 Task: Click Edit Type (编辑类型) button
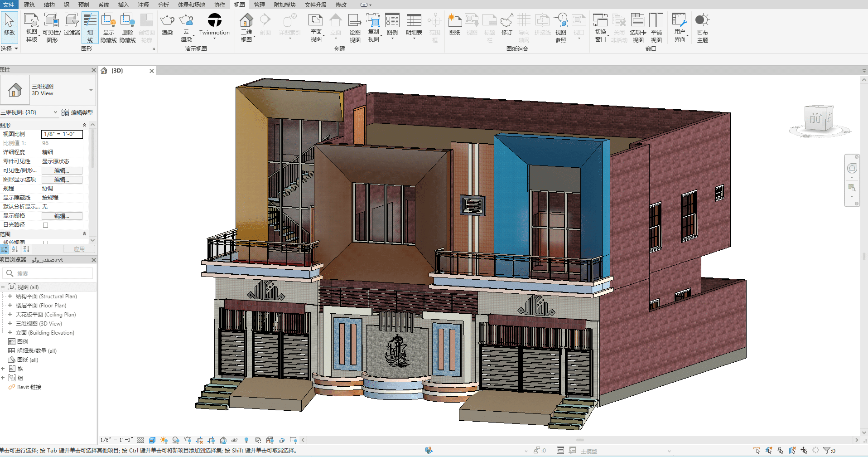77,112
